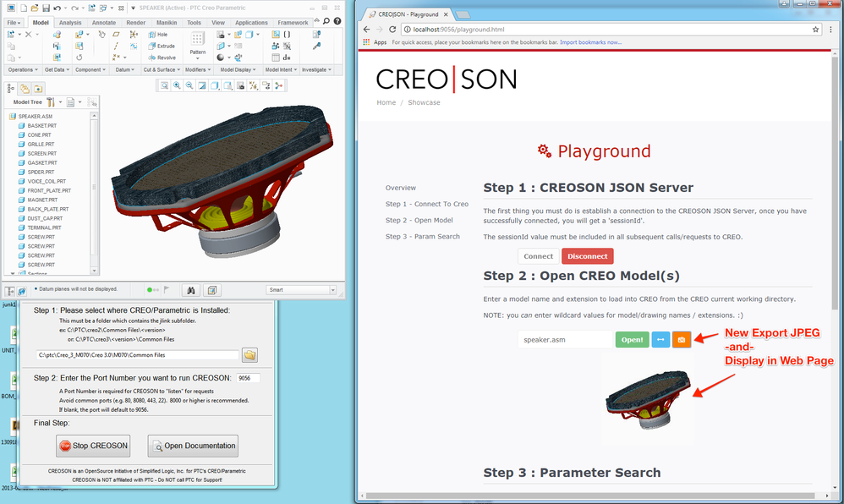Expand the Get Data group dropdown
The height and width of the screenshot is (504, 844).
[57, 70]
